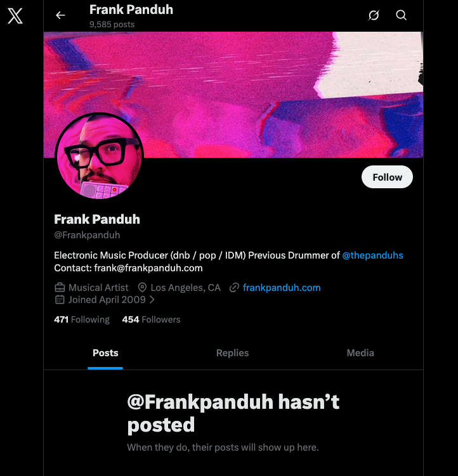Switch to the Media tab
The image size is (458, 476).
[x=360, y=353]
